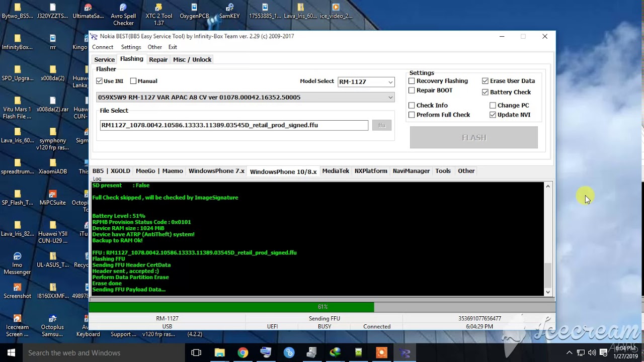The height and width of the screenshot is (362, 644).
Task: Uncheck the Update NVI option
Action: 493,115
